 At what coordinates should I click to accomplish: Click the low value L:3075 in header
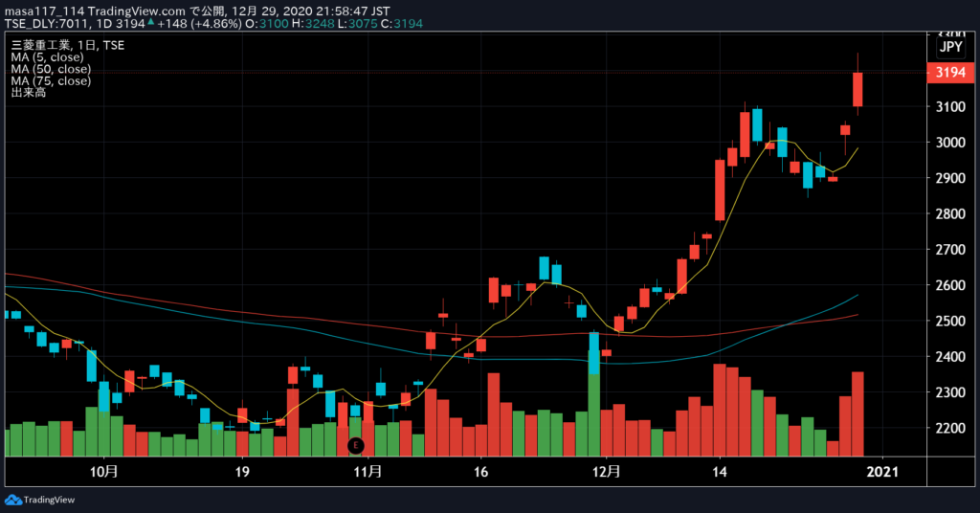point(357,24)
